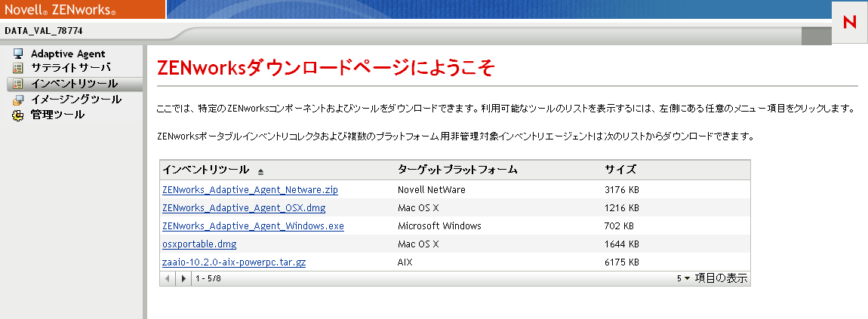Click the 1216 KB size value

tap(622, 208)
